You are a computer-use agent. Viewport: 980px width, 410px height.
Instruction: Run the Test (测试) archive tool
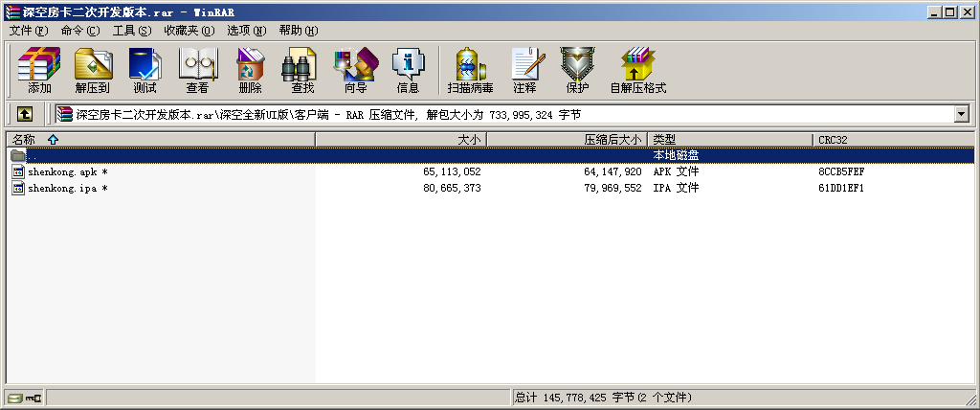point(145,70)
